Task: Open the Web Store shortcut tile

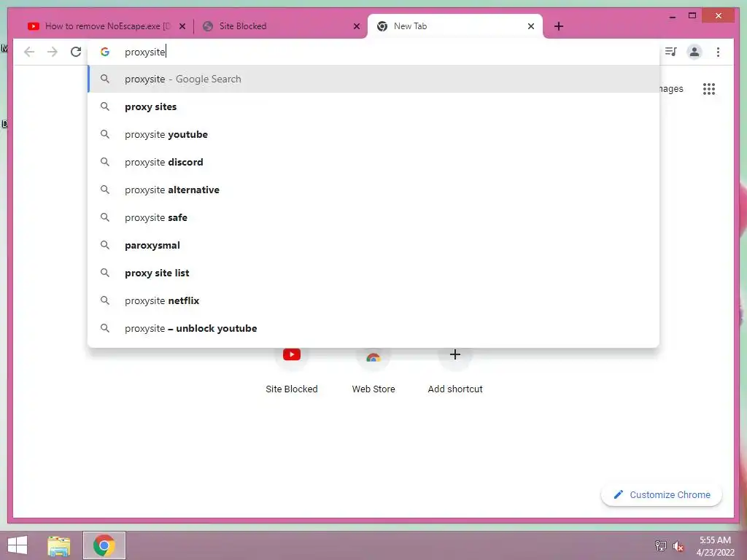Action: tap(373, 371)
